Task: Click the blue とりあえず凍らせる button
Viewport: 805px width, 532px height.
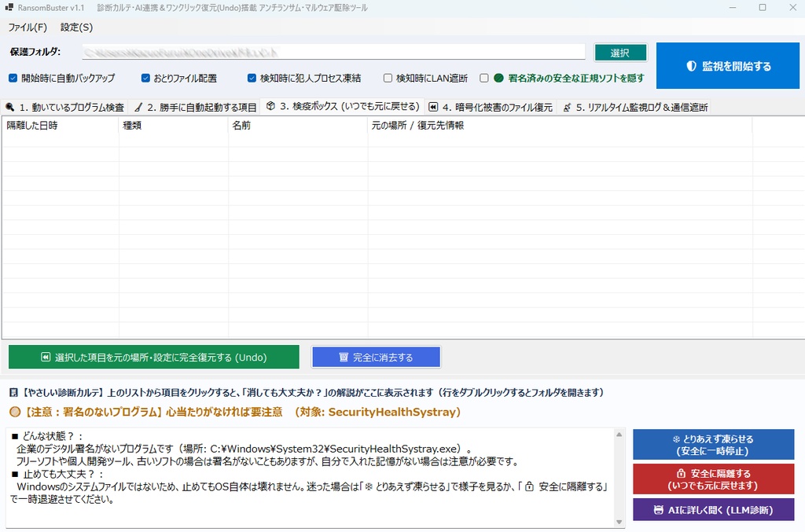Action: point(713,445)
